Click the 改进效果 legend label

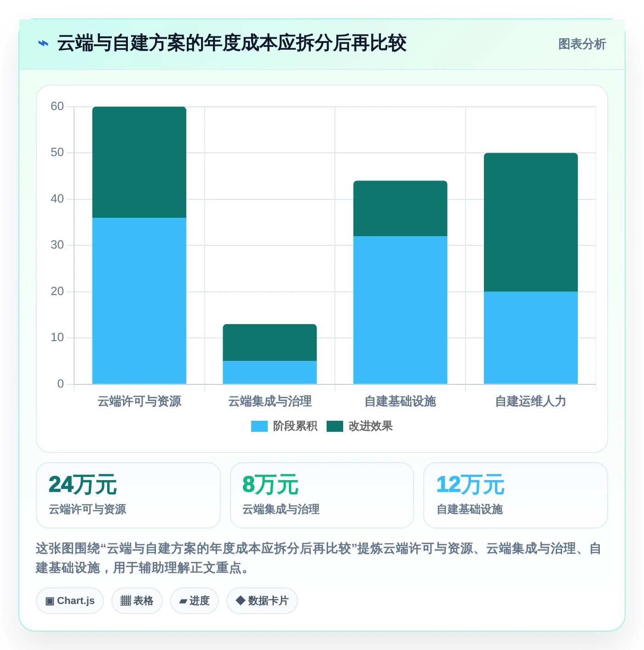pos(370,426)
